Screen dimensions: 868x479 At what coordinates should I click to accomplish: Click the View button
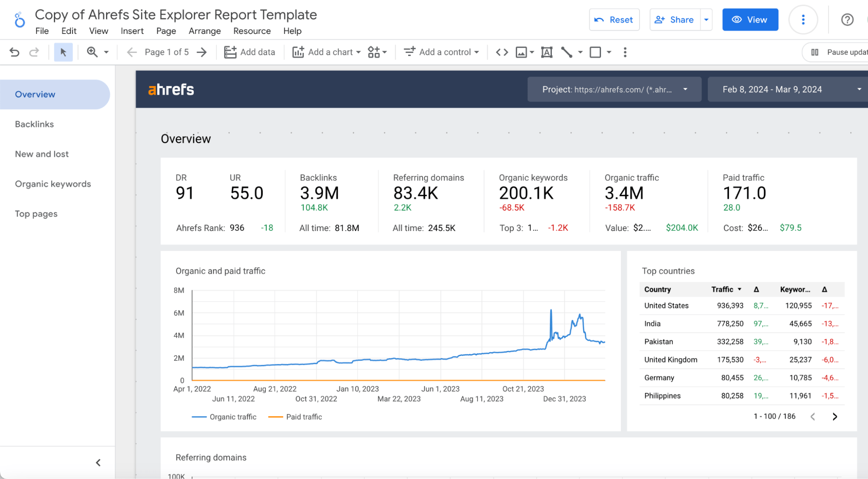(x=750, y=20)
